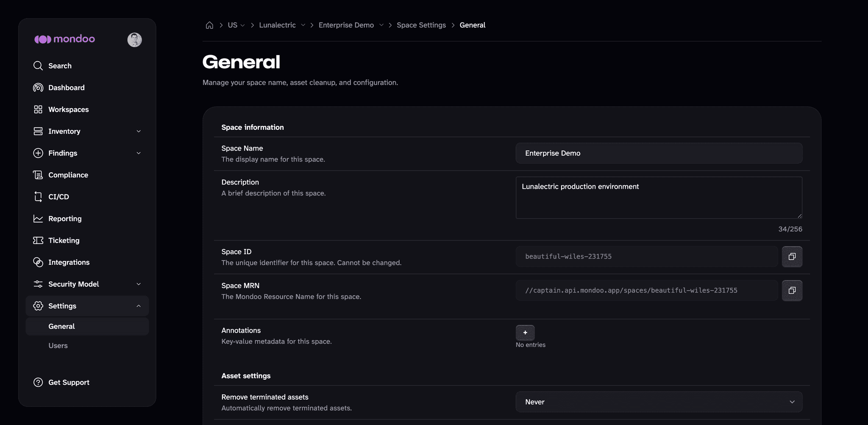Click the Workspaces grid icon

(38, 109)
